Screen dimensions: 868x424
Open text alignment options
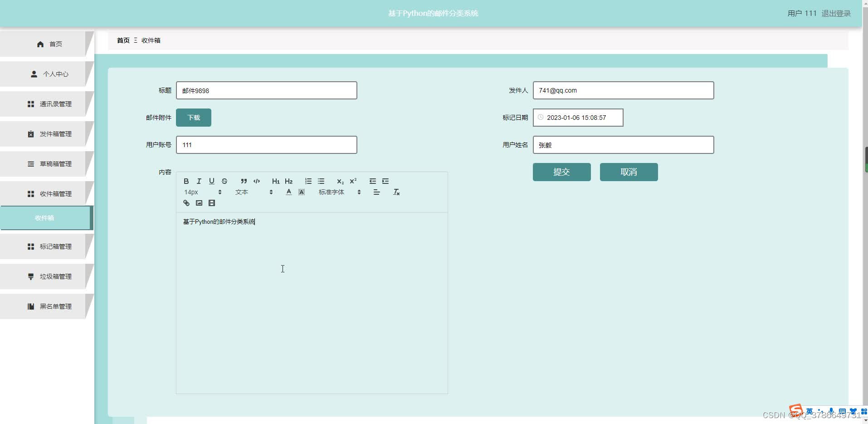376,192
